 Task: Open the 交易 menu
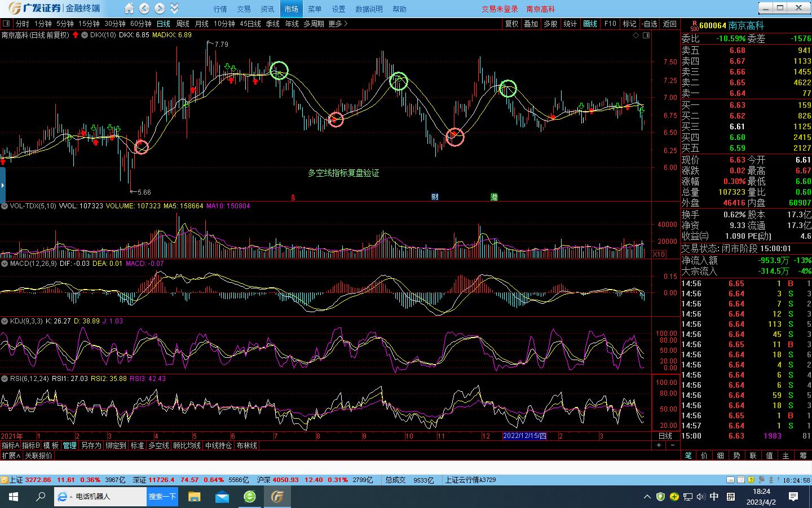(244, 9)
